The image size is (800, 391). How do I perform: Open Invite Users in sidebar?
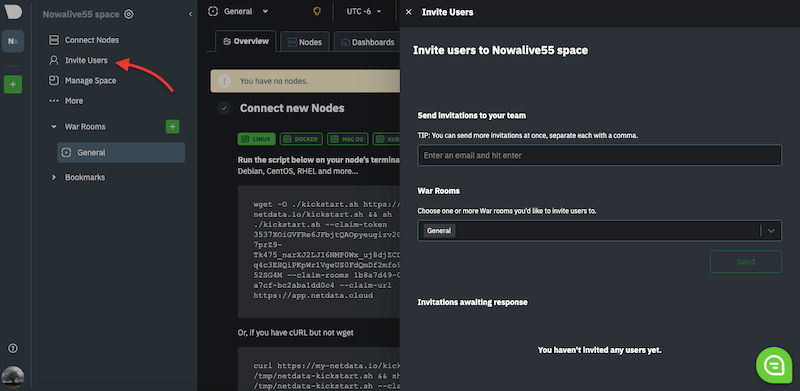[x=78, y=60]
